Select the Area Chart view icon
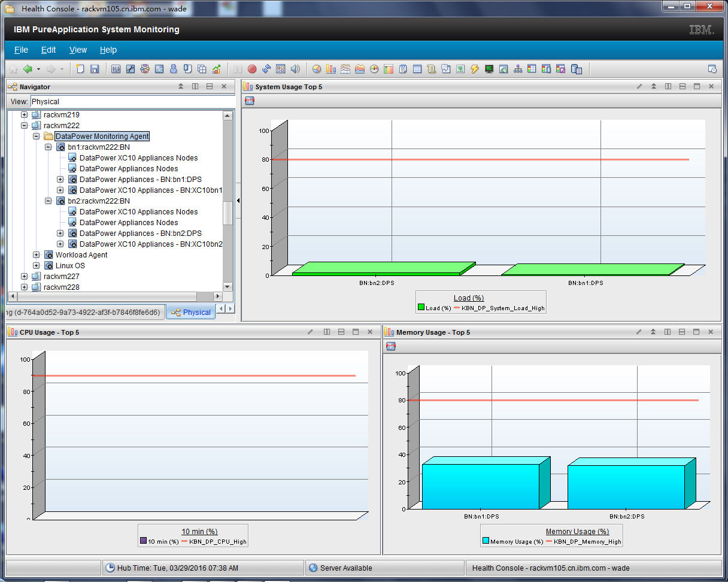728x582 pixels. pyautogui.click(x=360, y=69)
